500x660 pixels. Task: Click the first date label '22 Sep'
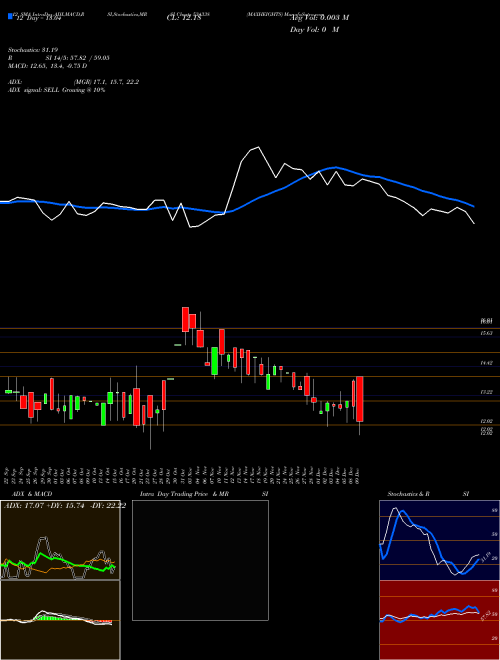click(7, 475)
